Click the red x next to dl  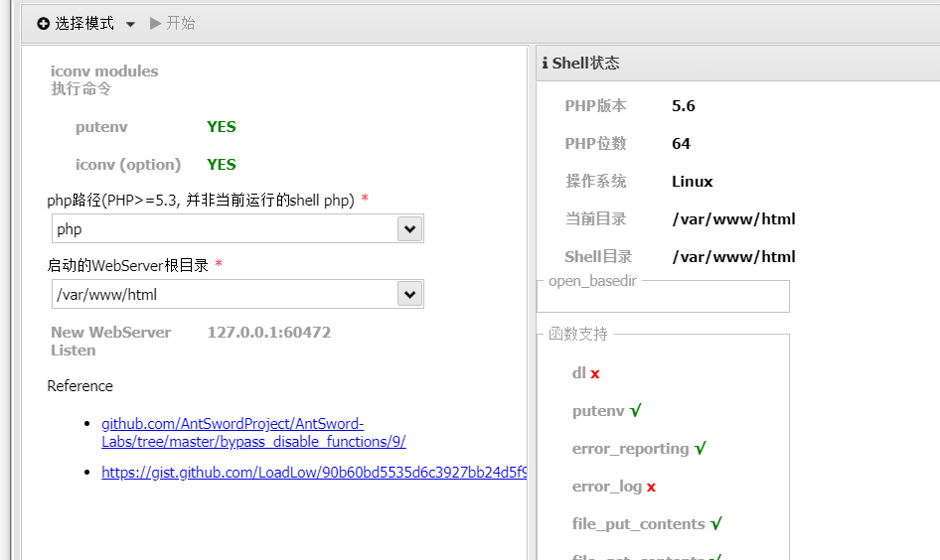(x=594, y=373)
